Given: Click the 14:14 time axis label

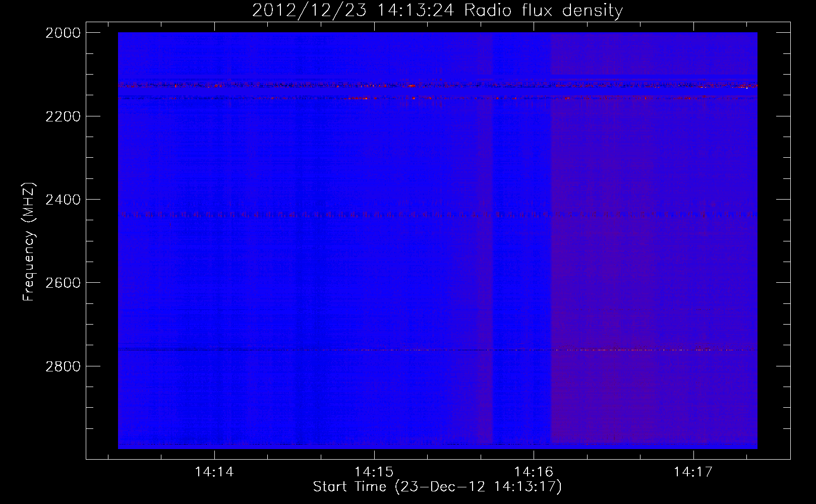Looking at the screenshot, I should (214, 472).
